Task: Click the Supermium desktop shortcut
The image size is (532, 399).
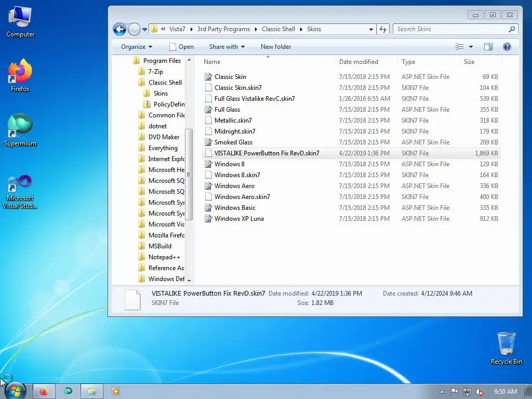Action: (x=20, y=130)
